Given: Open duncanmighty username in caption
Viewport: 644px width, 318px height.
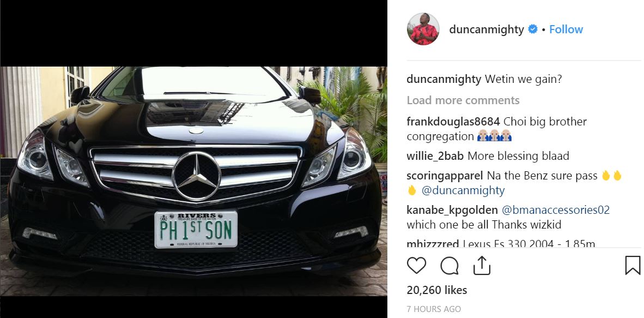Looking at the screenshot, I should pyautogui.click(x=443, y=79).
